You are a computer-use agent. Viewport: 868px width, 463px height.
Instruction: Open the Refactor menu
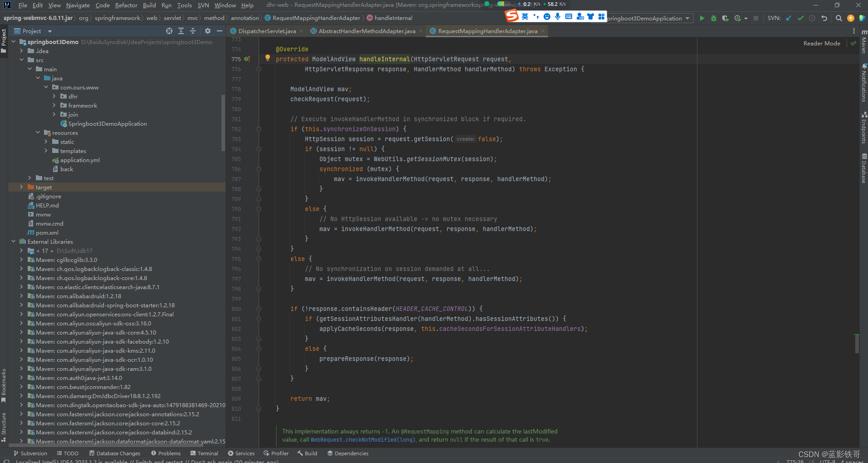pyautogui.click(x=126, y=5)
